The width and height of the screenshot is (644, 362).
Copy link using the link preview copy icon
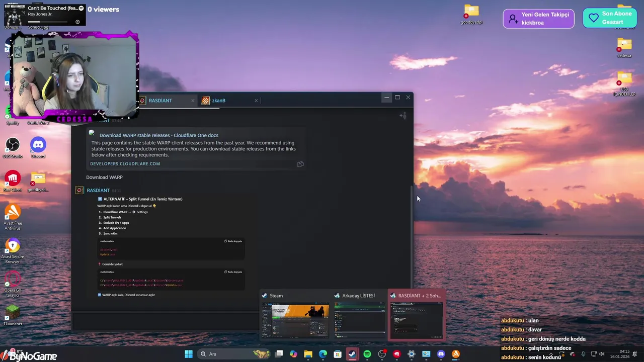click(300, 164)
